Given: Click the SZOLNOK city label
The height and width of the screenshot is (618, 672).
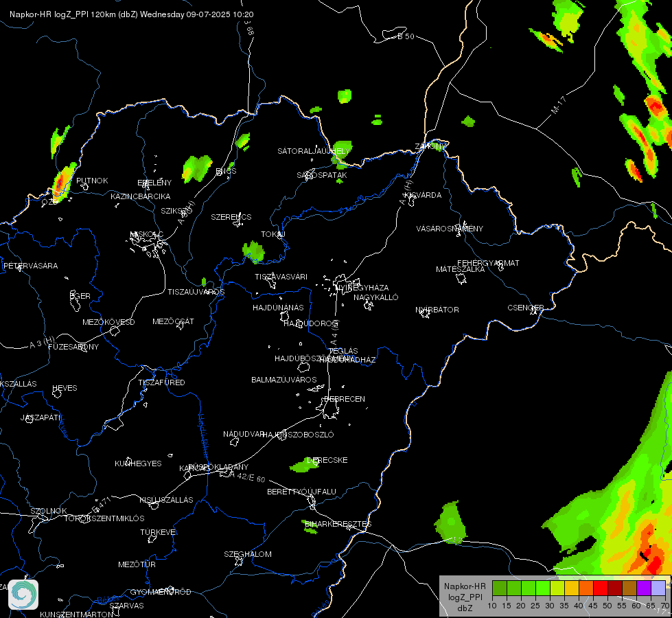Looking at the screenshot, I should tap(49, 511).
